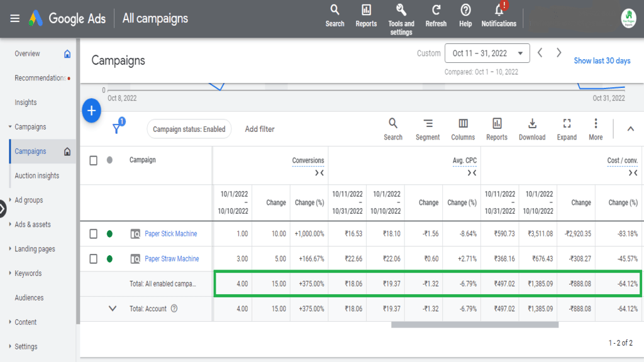Search the campaigns table
The image size is (644, 362).
coord(393,129)
